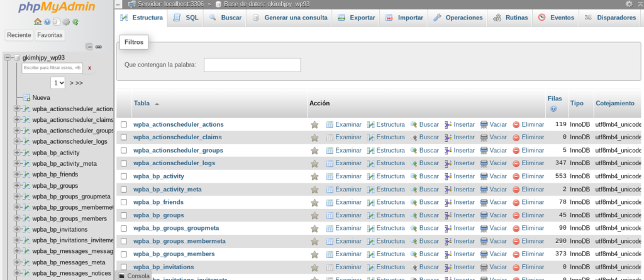Collapse the gkimhjpy_wp93 database tree node
Screen dimensions: 644x280
tap(8, 58)
